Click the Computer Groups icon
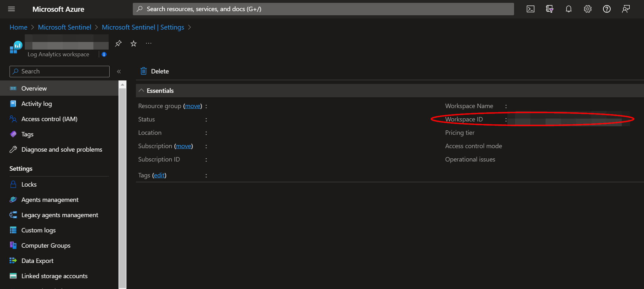This screenshot has width=644, height=289. click(x=13, y=245)
